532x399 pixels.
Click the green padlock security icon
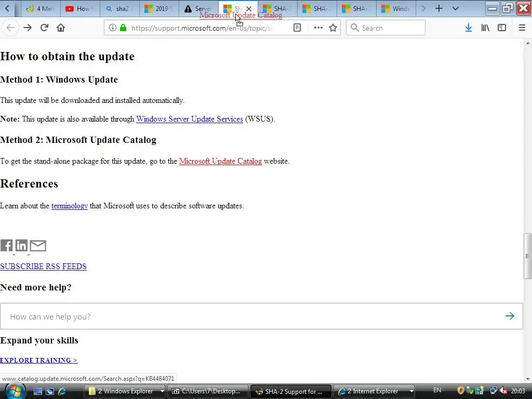[123, 28]
